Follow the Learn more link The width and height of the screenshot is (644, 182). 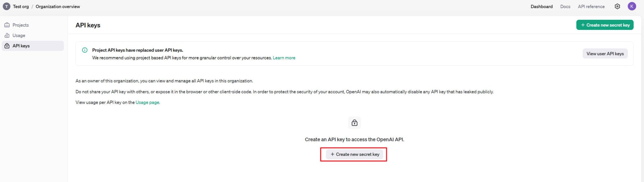click(284, 58)
